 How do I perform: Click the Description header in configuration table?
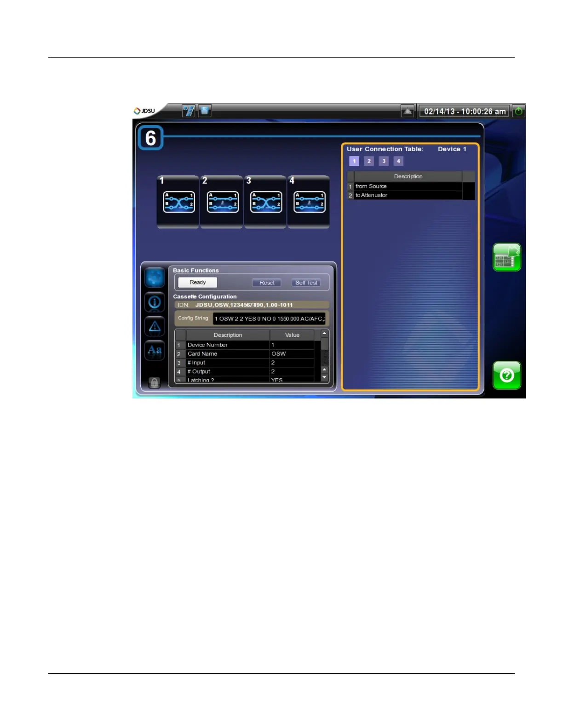[228, 335]
